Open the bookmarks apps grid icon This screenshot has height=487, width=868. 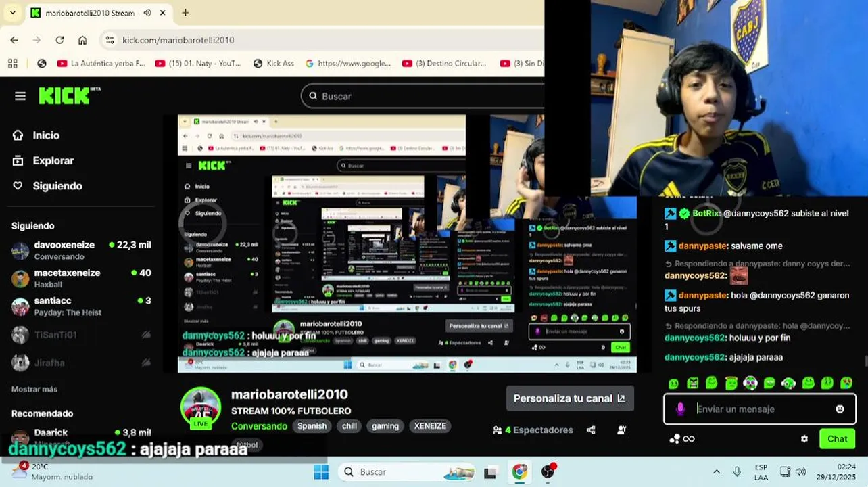12,63
